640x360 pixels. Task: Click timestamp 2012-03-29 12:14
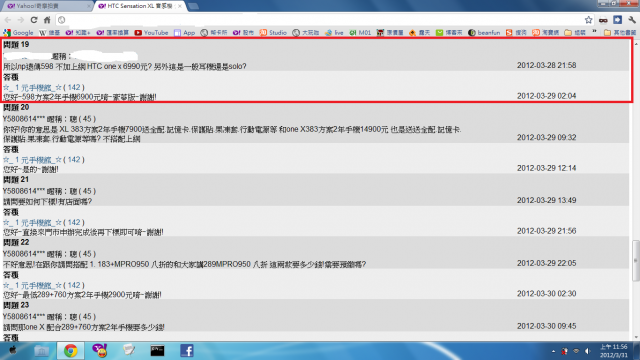tap(547, 168)
